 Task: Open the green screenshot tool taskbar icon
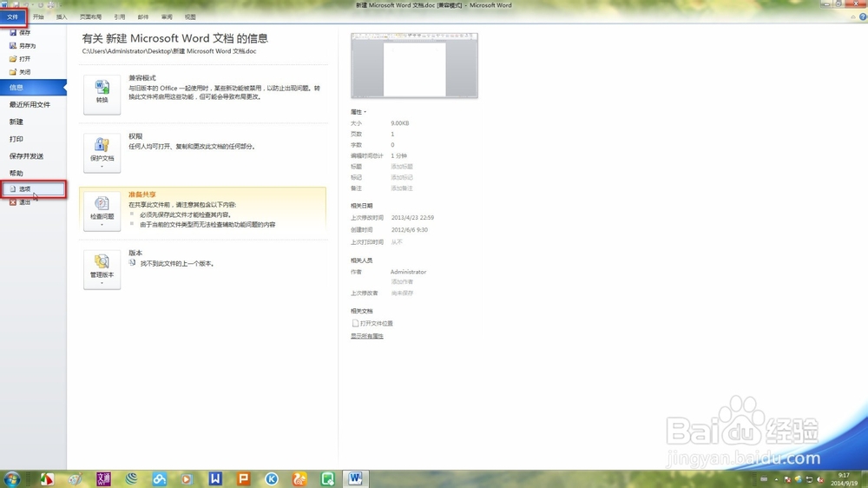328,478
